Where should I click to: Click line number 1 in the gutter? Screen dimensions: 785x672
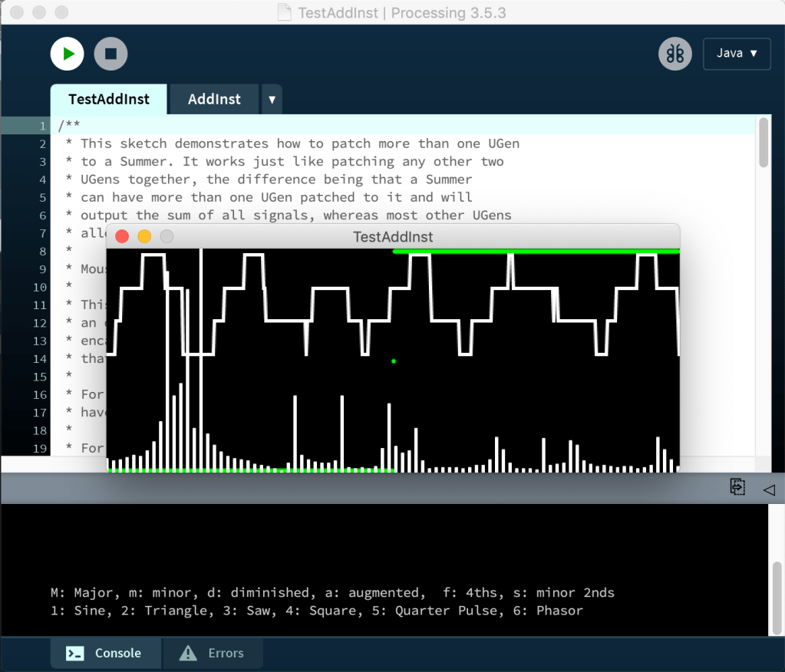coord(43,126)
